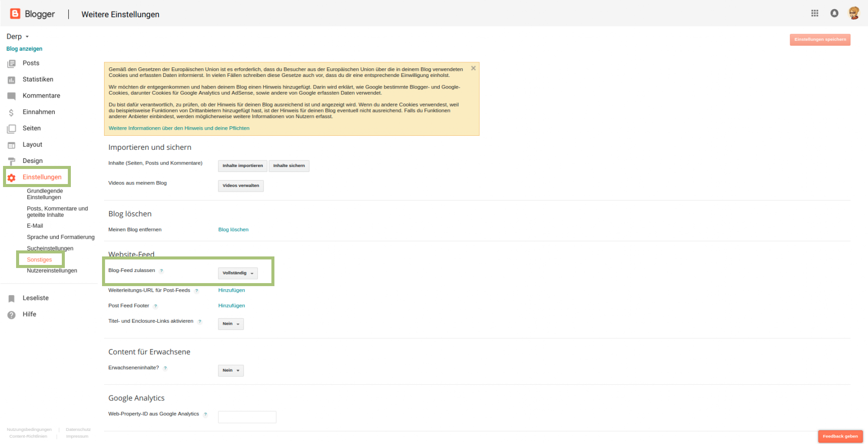Open the Erwachseneninhalte Nein dropdown
Image resolution: width=868 pixels, height=444 pixels.
tap(231, 371)
